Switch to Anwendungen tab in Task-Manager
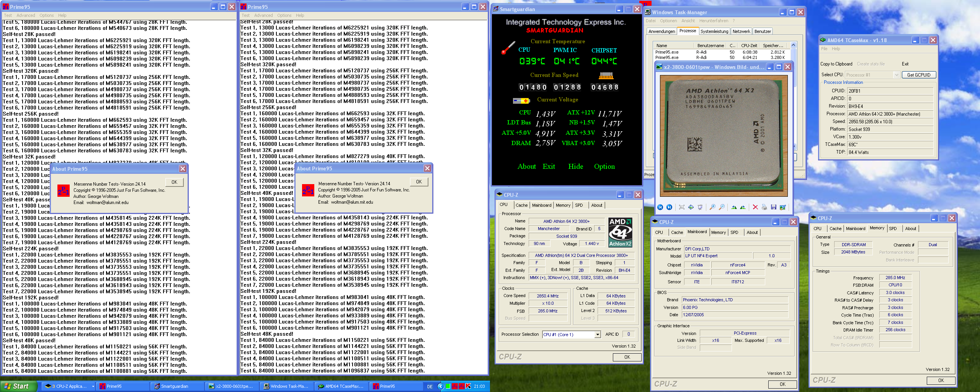 point(661,31)
